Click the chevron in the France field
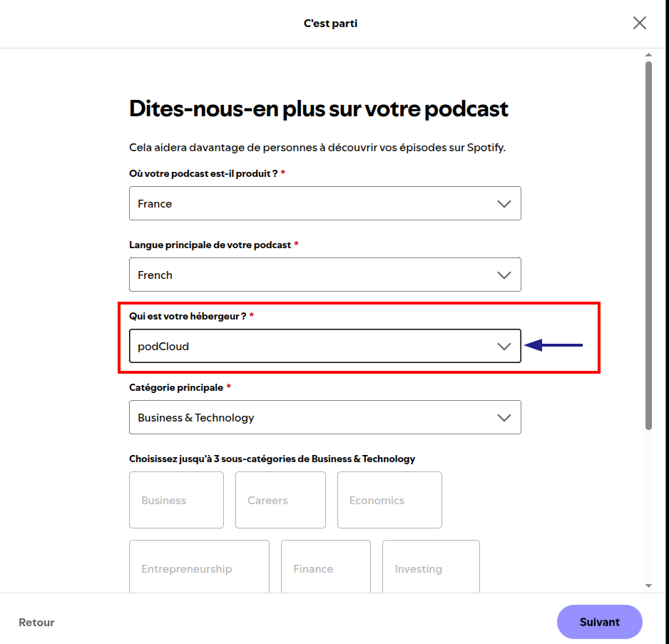 point(504,204)
